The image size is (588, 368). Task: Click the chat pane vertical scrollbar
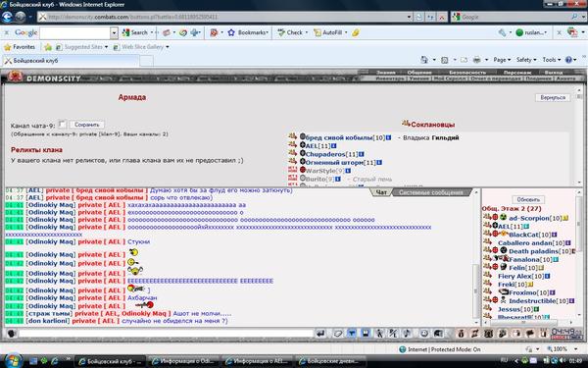coord(476,256)
